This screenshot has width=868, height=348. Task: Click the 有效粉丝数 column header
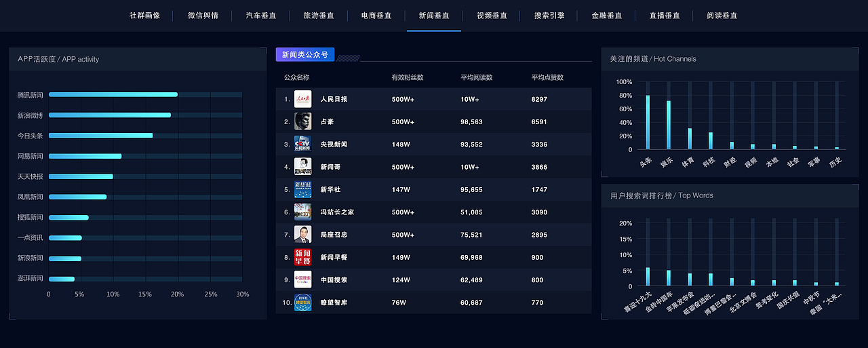pos(408,77)
